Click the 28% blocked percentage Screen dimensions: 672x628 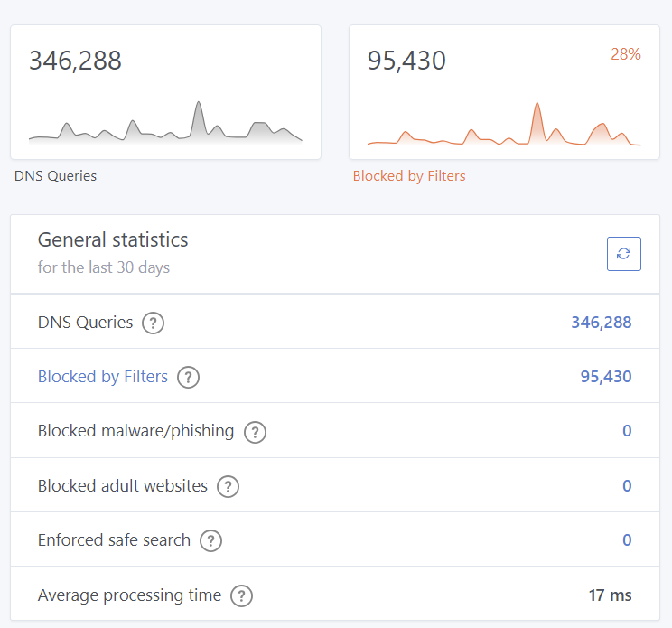pyautogui.click(x=626, y=54)
